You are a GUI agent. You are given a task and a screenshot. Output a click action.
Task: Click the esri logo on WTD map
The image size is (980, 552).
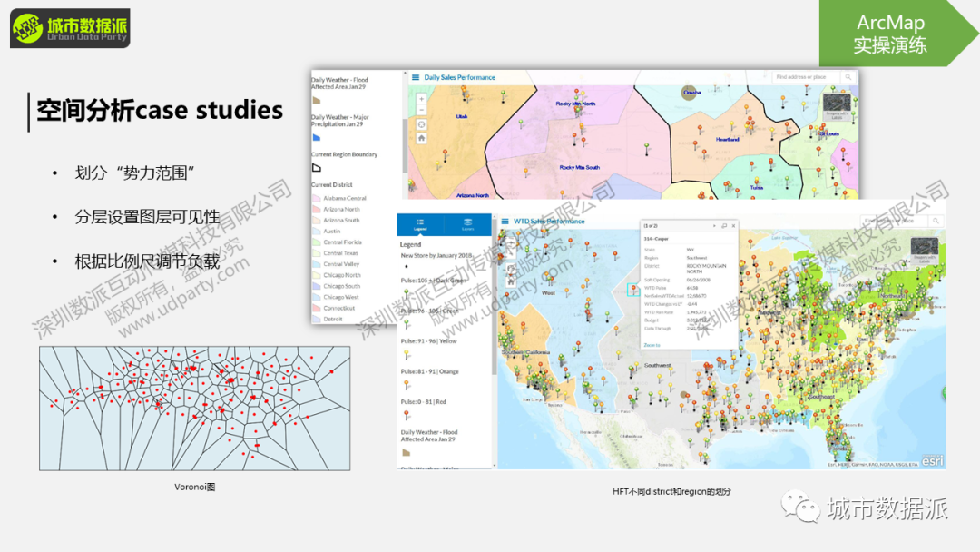tap(932, 460)
